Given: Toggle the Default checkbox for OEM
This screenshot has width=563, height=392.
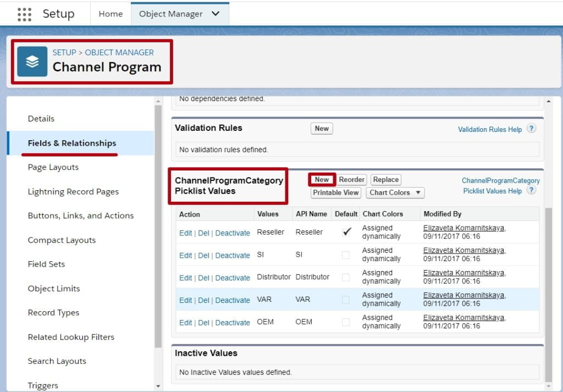Looking at the screenshot, I should (x=346, y=322).
